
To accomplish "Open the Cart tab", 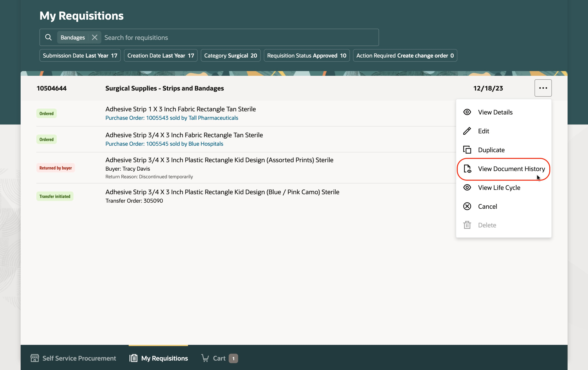I will coord(219,358).
